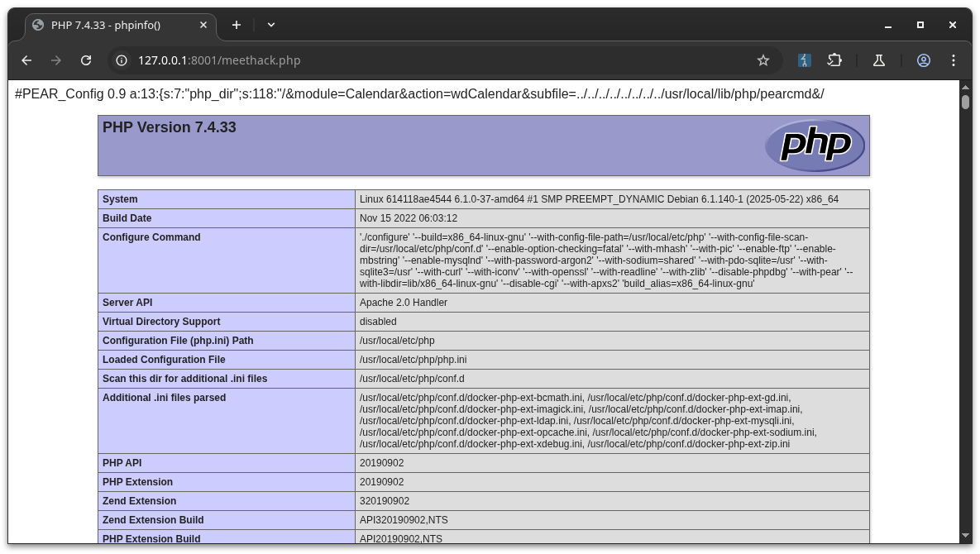Open Chrome's three-dot menu
980x554 pixels.
point(954,60)
